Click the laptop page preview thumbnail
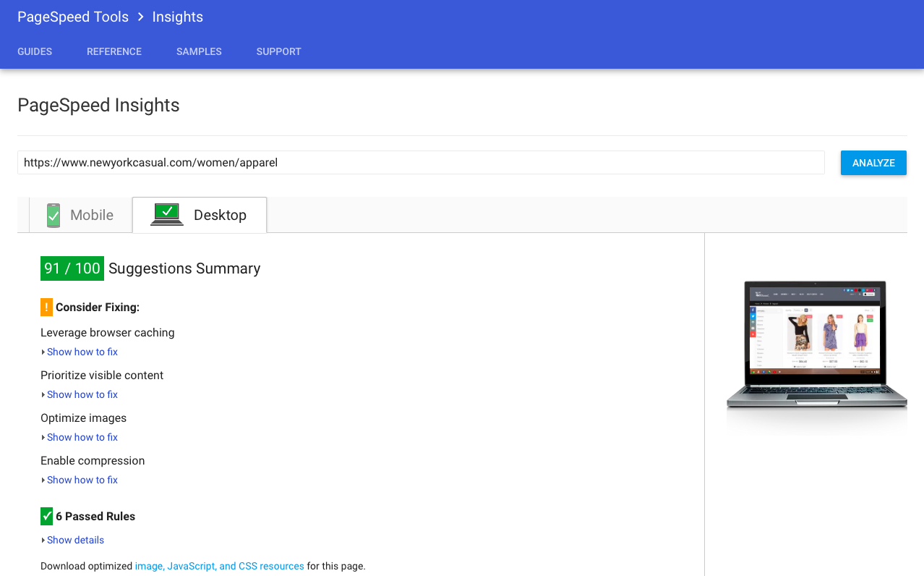 tap(816, 344)
